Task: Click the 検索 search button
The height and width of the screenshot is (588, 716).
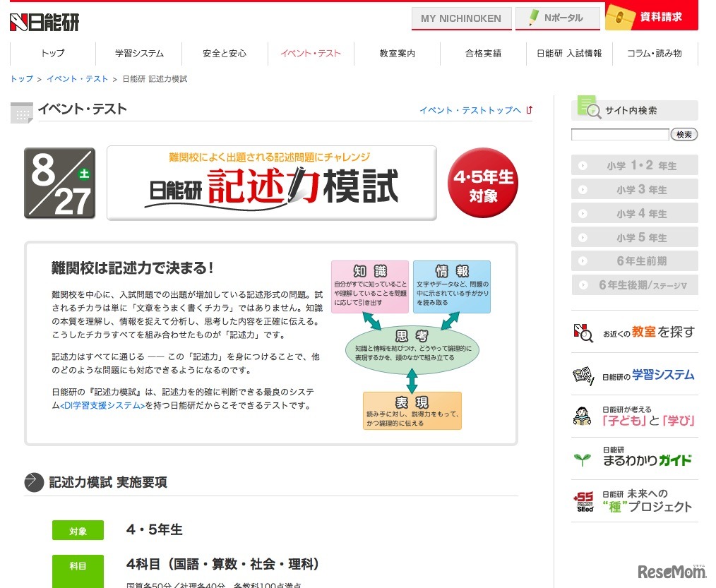Action: pos(684,135)
